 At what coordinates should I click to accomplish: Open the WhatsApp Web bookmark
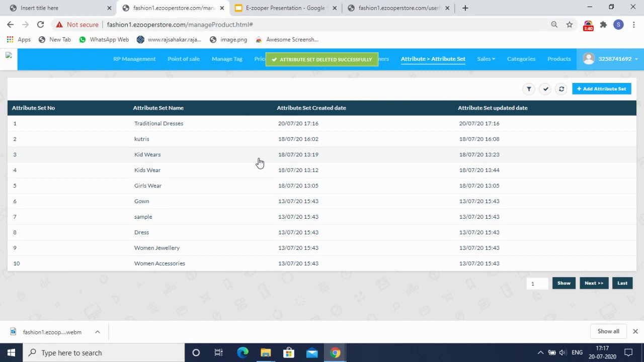[104, 39]
